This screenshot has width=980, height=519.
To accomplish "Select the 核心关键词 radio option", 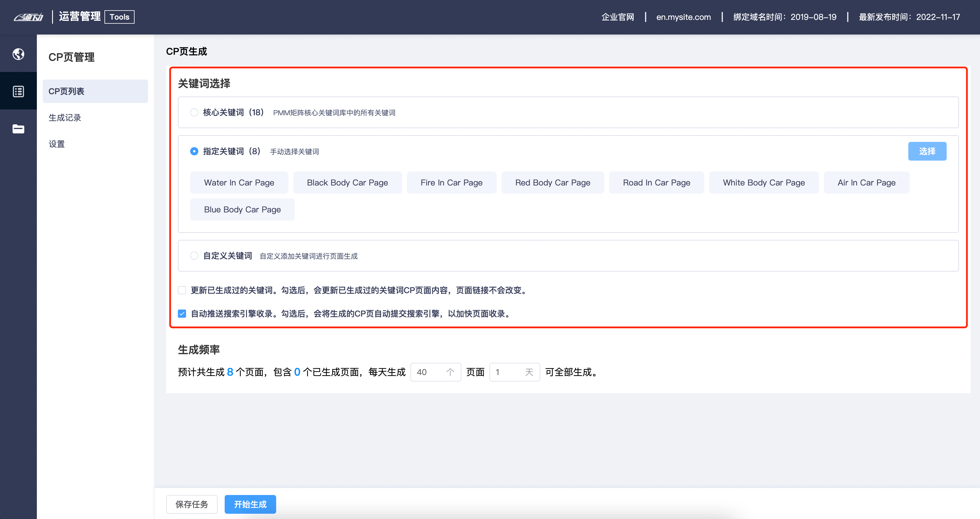I will point(194,112).
